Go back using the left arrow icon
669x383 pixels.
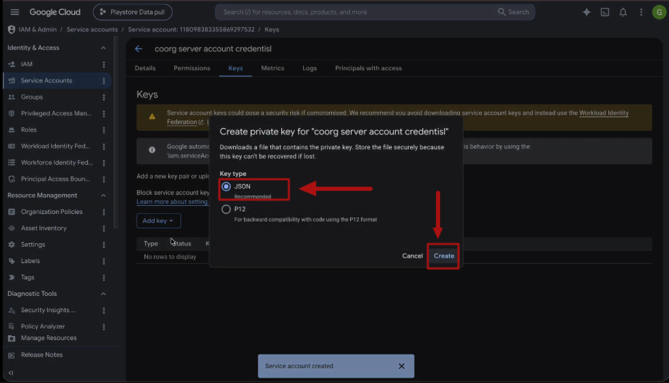pyautogui.click(x=139, y=49)
